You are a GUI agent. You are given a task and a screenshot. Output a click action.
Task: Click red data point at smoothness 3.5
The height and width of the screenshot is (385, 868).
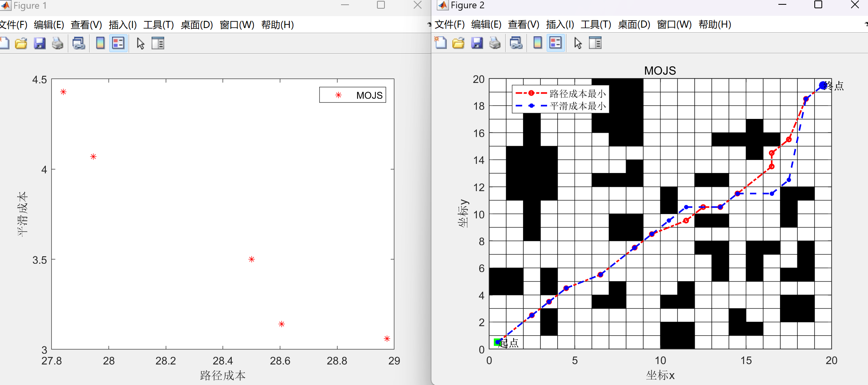click(251, 259)
